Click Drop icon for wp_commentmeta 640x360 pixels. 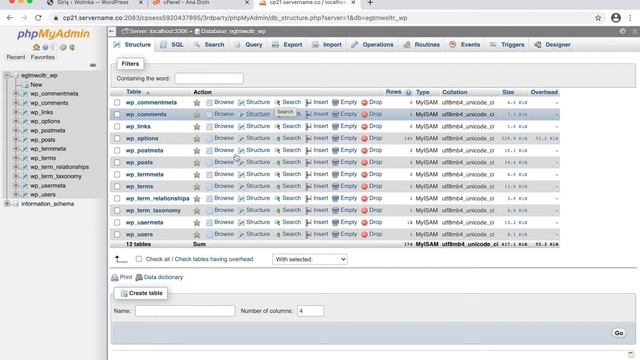(364, 102)
